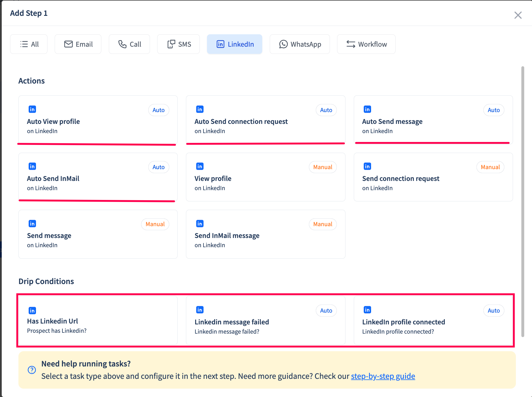The image size is (532, 397).
Task: Switch to the Email tab
Action: (x=78, y=44)
